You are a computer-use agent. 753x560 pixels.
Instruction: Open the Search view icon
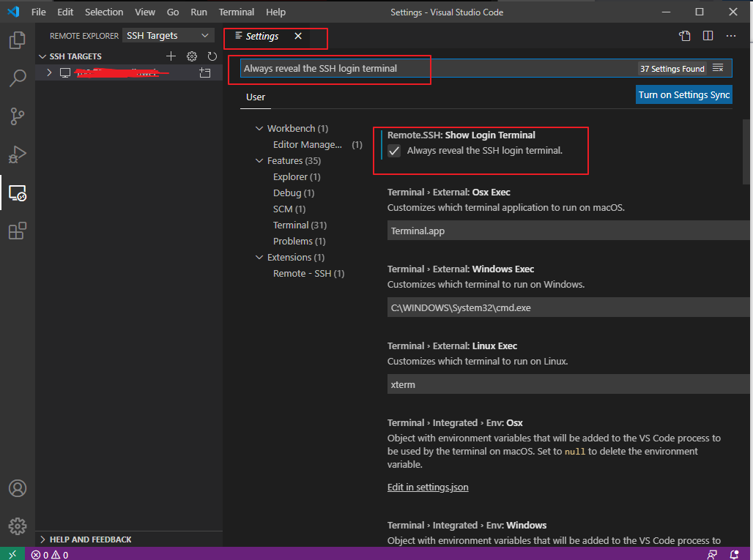(18, 78)
